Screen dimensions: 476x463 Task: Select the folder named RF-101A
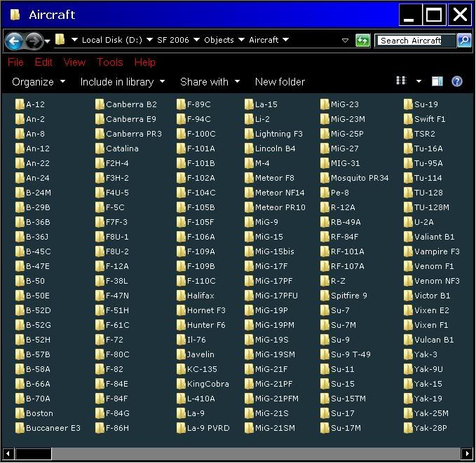[x=342, y=251]
